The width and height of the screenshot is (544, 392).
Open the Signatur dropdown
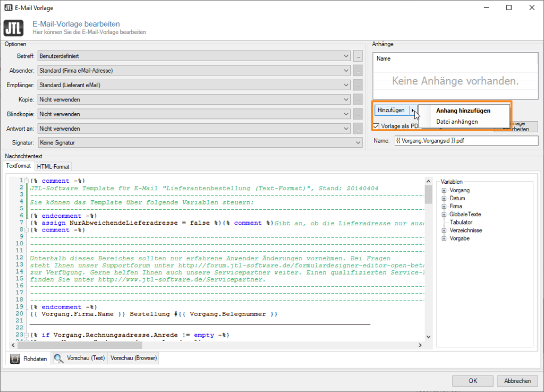pyautogui.click(x=358, y=142)
